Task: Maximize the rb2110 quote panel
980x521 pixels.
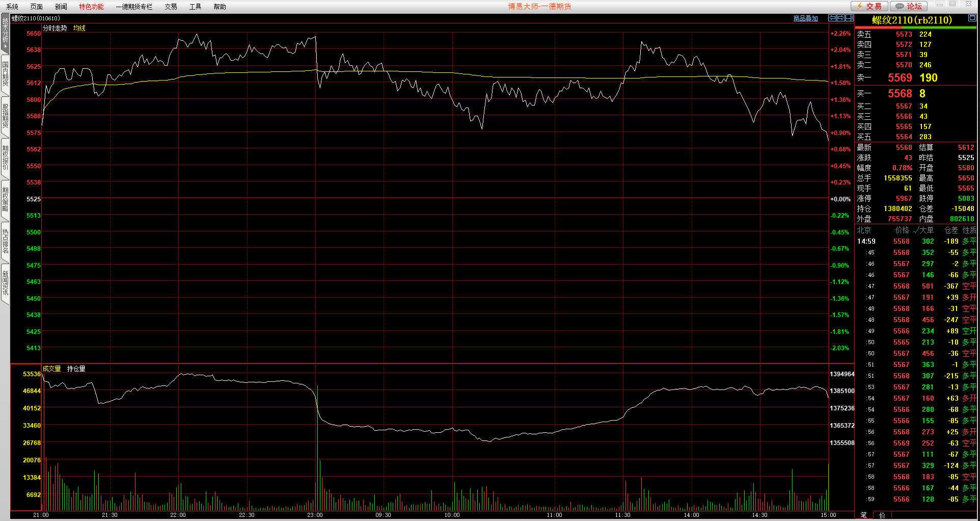Action: [972, 18]
